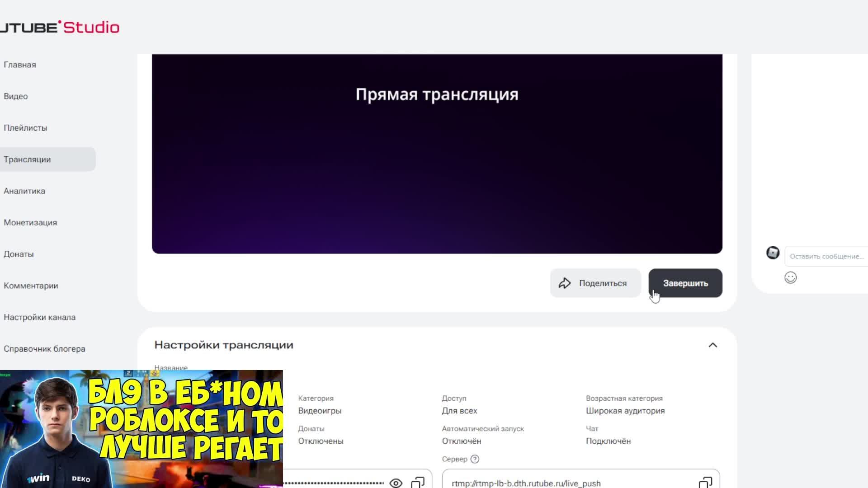Viewport: 868px width, 488px height.
Task: Click the RUTUBE Studio logo
Action: pos(59,27)
